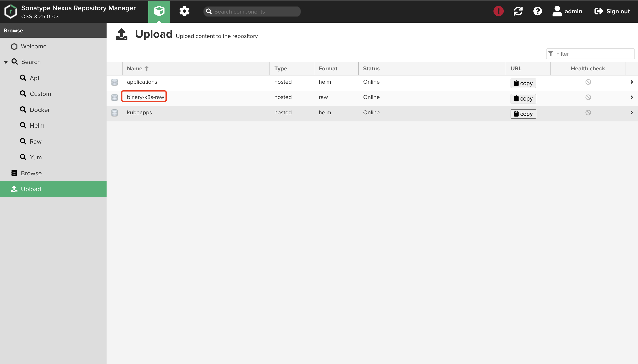This screenshot has height=364, width=638.
Task: Click the Yum magnifier icon
Action: click(x=23, y=157)
